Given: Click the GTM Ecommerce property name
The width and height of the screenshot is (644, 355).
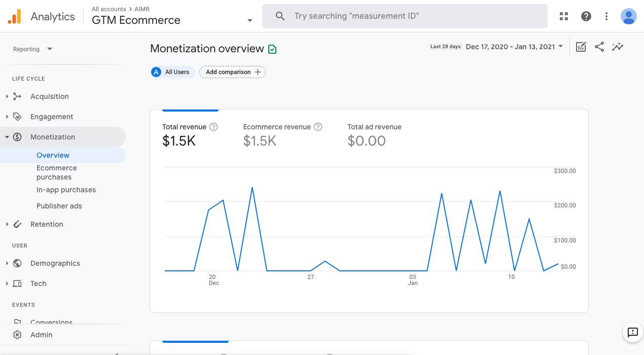Looking at the screenshot, I should point(136,20).
